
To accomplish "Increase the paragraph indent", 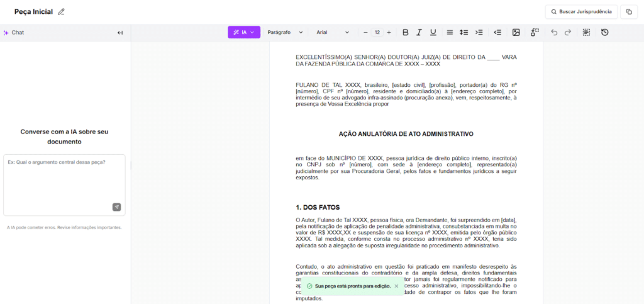I will (x=479, y=32).
